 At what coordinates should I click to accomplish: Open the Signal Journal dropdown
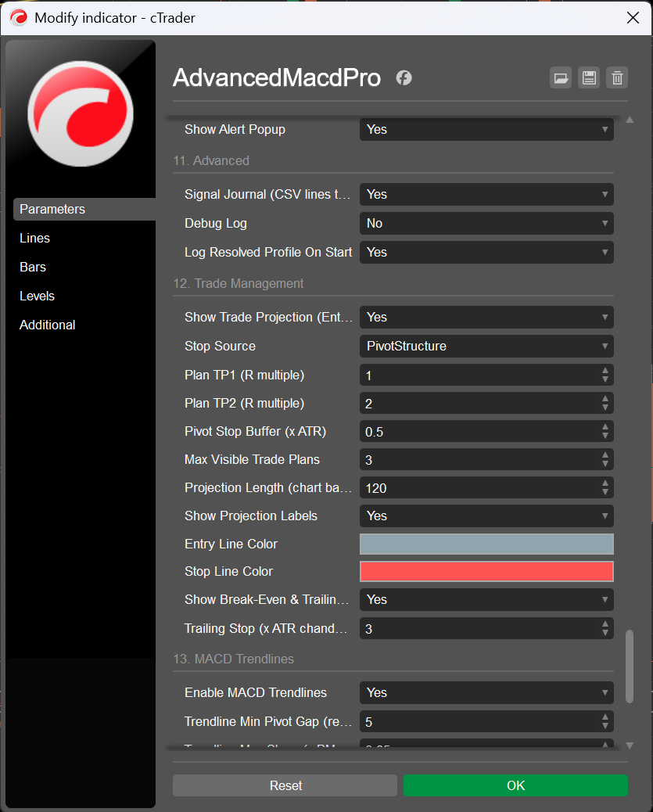486,195
